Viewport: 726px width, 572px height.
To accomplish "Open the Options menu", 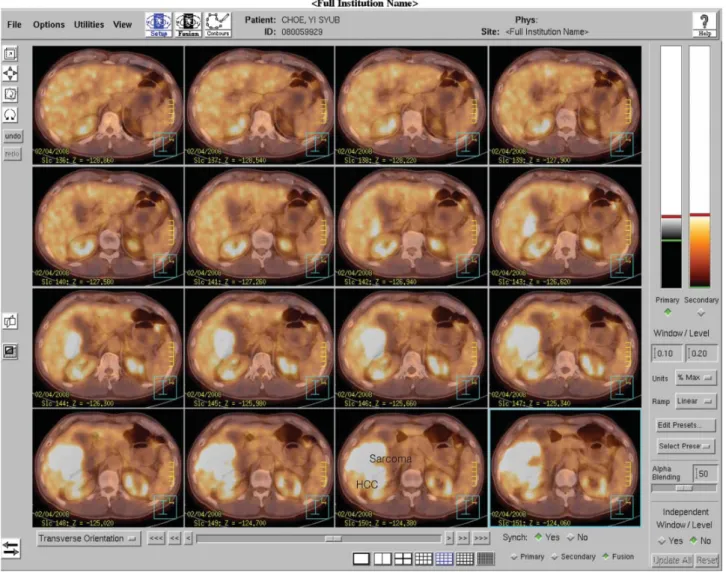I will point(49,25).
